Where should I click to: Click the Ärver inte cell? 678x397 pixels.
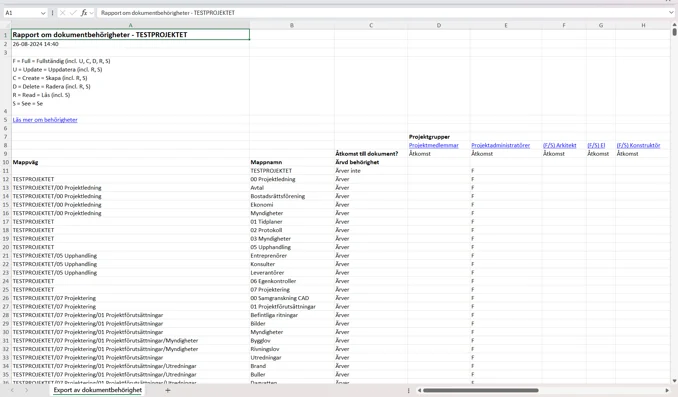[371, 170]
